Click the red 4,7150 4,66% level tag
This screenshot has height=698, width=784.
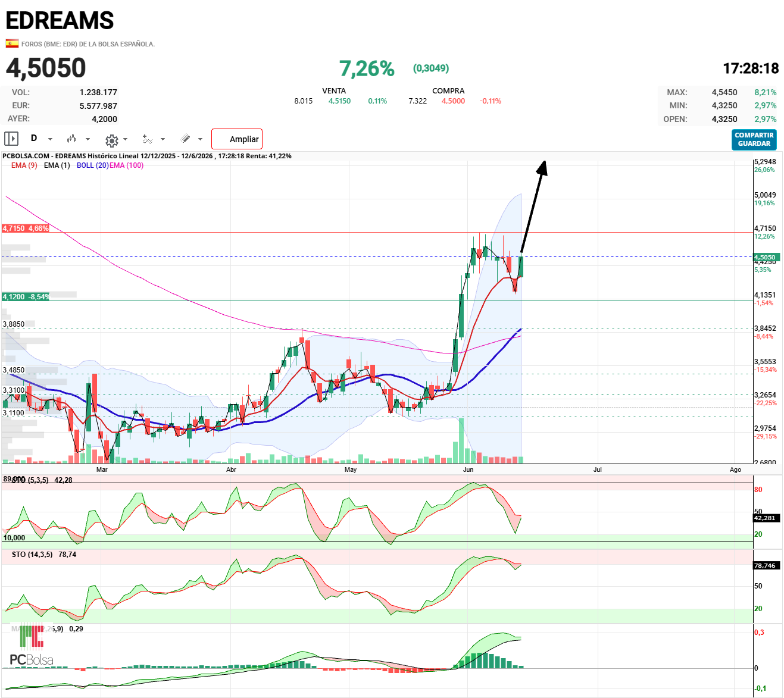[26, 229]
